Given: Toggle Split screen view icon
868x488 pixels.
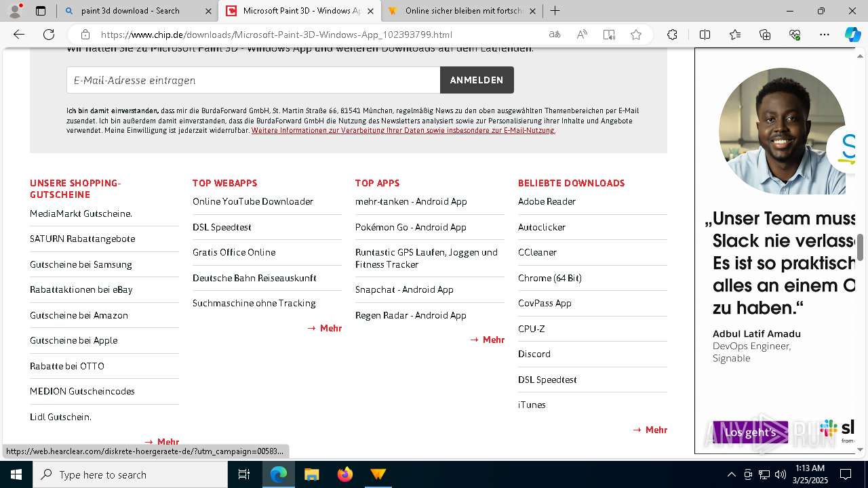Looking at the screenshot, I should pyautogui.click(x=705, y=35).
